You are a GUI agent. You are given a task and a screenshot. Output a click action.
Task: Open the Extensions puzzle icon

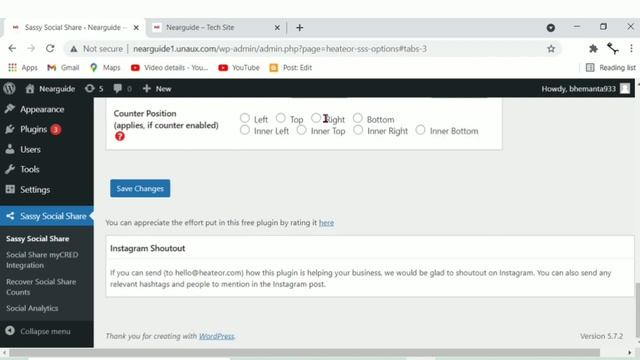tap(593, 49)
